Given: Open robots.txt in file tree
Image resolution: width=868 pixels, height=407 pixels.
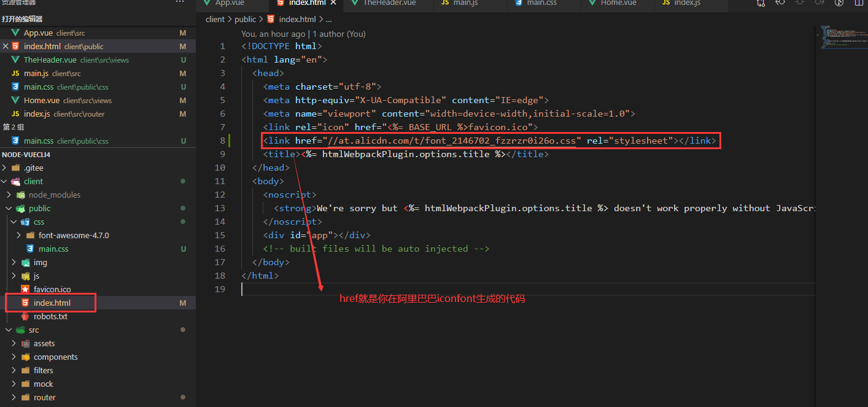Looking at the screenshot, I should click(50, 316).
